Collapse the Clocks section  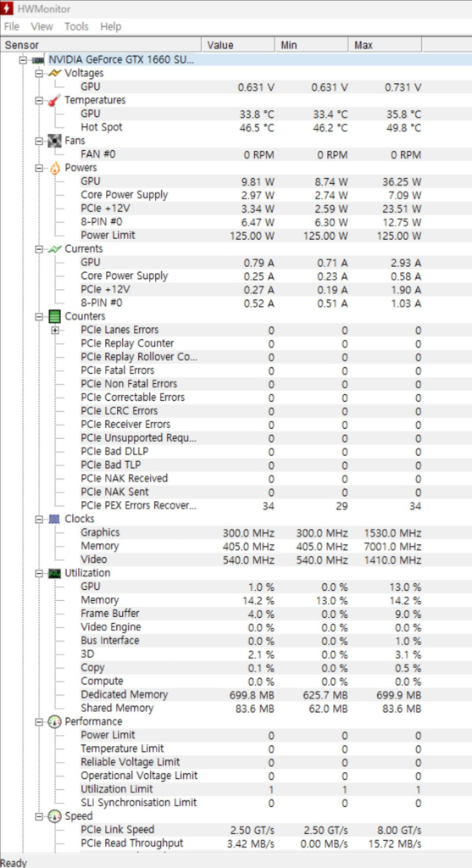click(39, 520)
